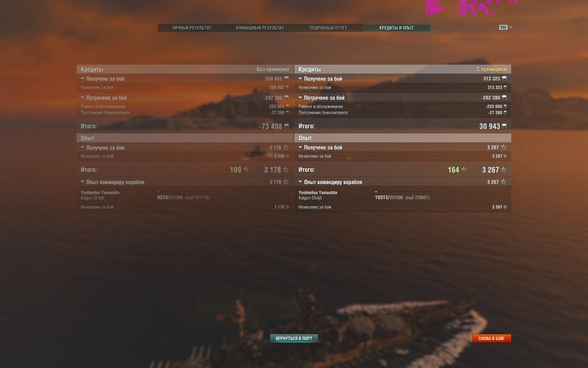Screen dimensions: 588x368
Task: Click the coin icon beside -73 498 total
Action: [287, 126]
